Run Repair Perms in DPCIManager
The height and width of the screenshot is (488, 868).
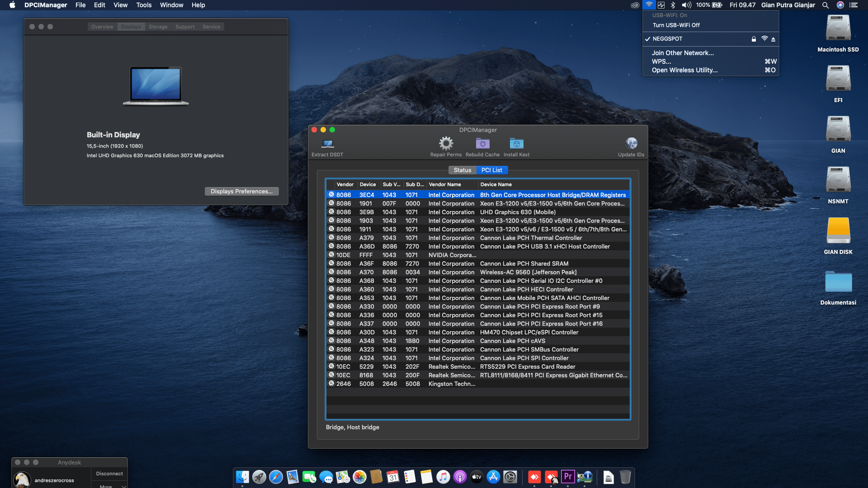click(446, 145)
